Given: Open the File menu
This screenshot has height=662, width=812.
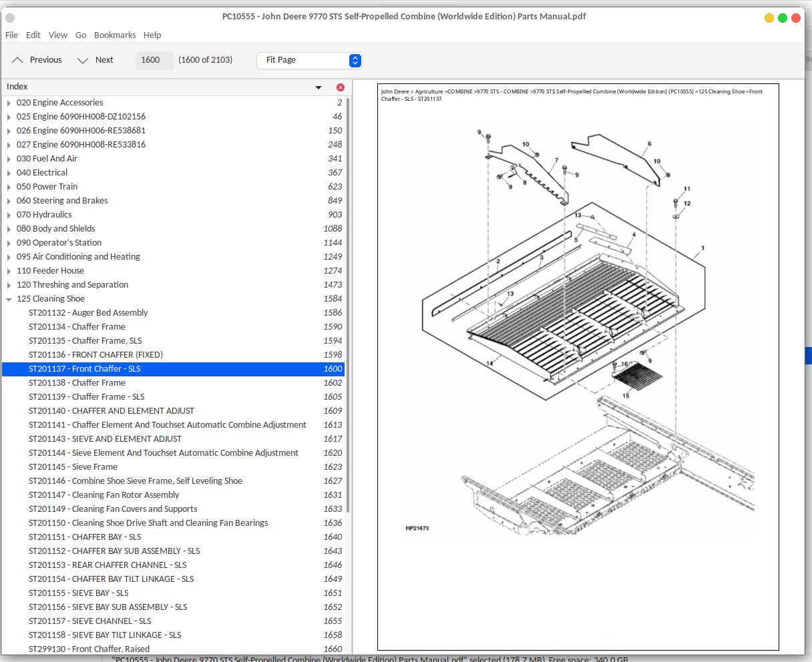Looking at the screenshot, I should tap(11, 35).
